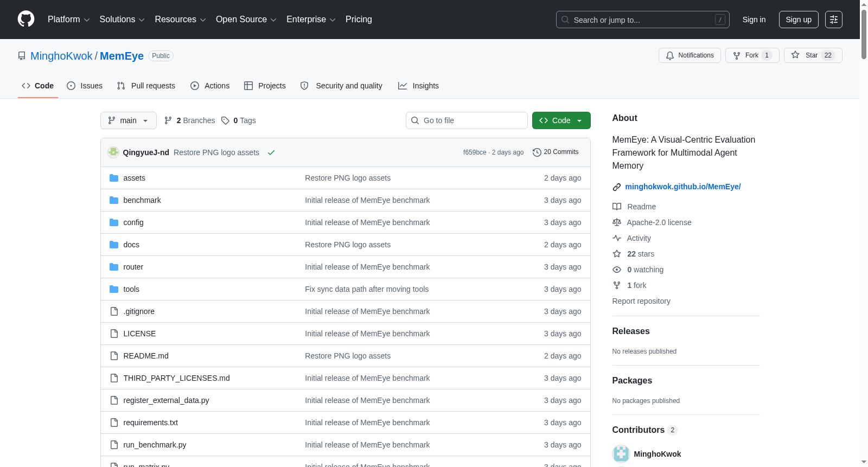The width and height of the screenshot is (868, 467).
Task: Open the Security and quality tab
Action: (341, 86)
